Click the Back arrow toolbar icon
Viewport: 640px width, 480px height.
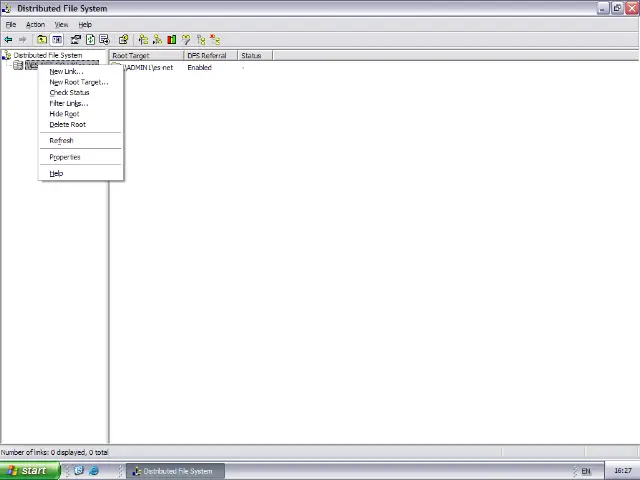(x=8, y=40)
